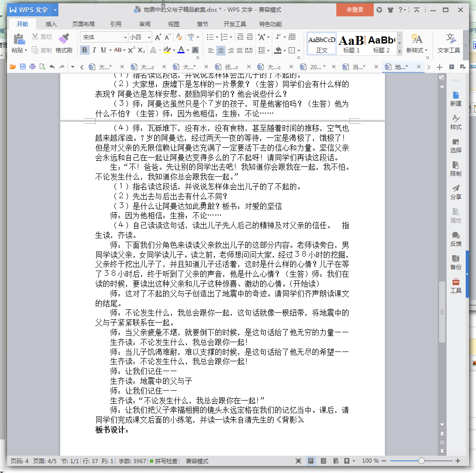Viewport: 476px width, 473px height.
Task: Toggle align left paragraph button
Action: coord(211,50)
